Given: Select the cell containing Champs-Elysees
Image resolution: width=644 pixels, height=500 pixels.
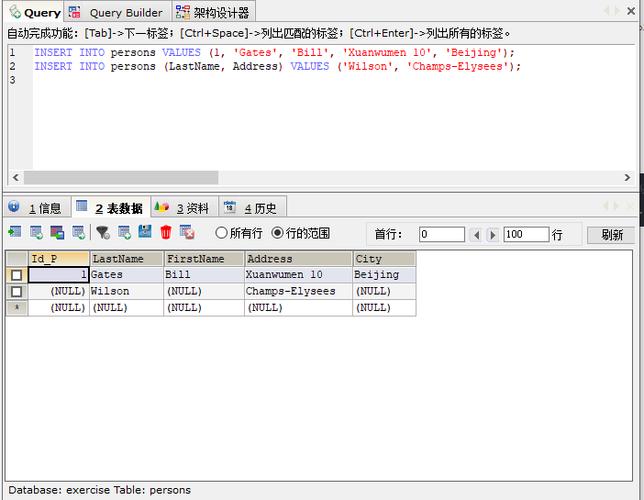Looking at the screenshot, I should 298,291.
